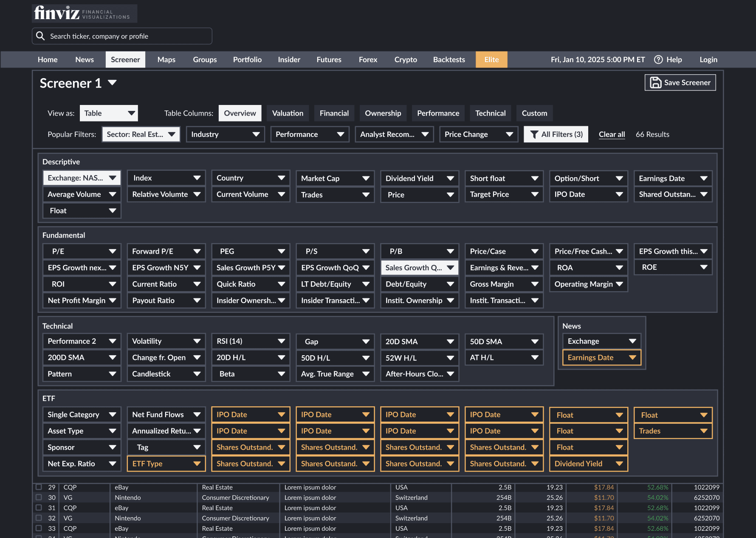Expand the Single Category ETF filter
This screenshot has width=756, height=538.
[x=82, y=414]
